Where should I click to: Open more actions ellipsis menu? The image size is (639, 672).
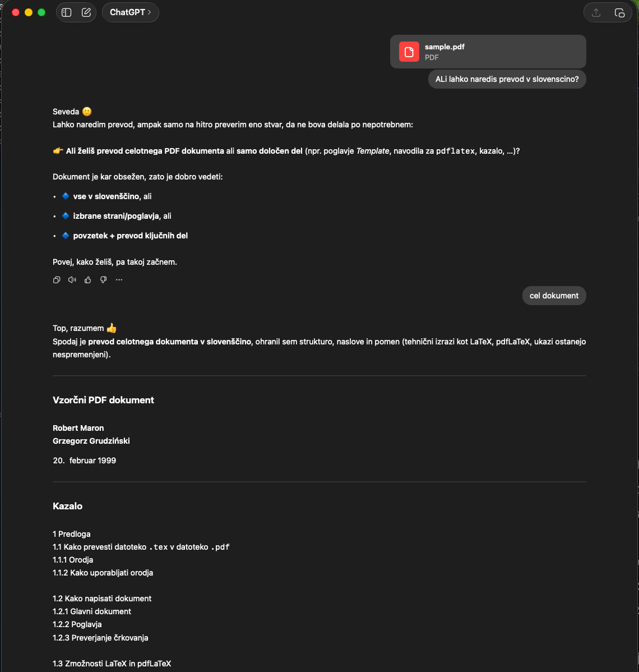[x=119, y=280]
